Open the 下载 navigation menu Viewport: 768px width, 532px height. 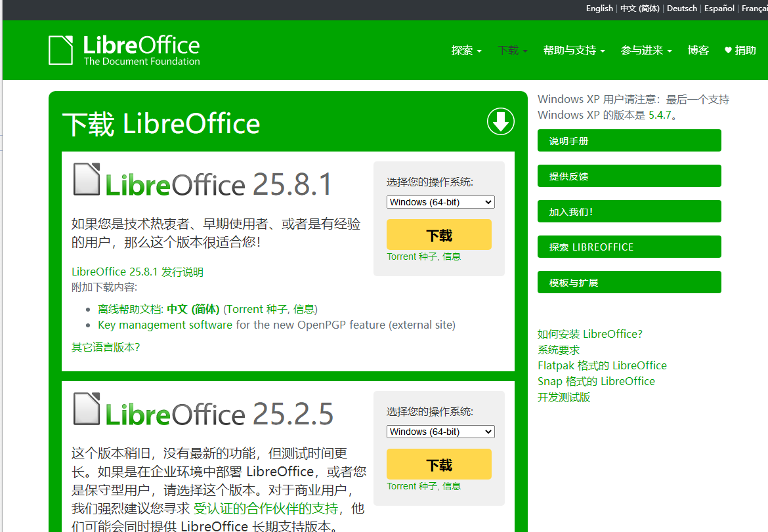[512, 51]
